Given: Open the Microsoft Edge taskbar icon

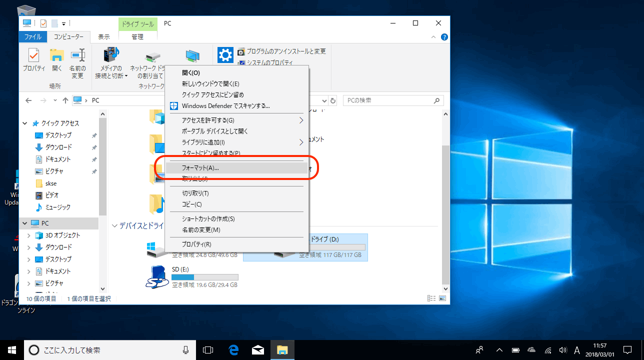Looking at the screenshot, I should pos(233,350).
